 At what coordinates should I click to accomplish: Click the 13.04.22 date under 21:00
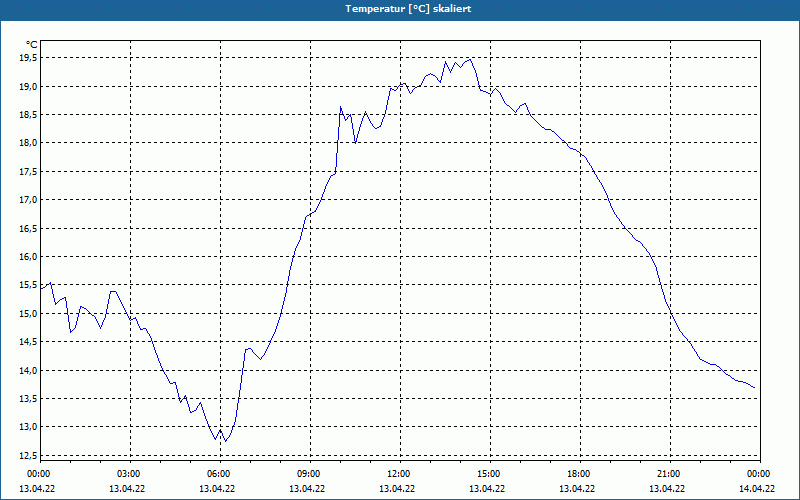pyautogui.click(x=667, y=488)
